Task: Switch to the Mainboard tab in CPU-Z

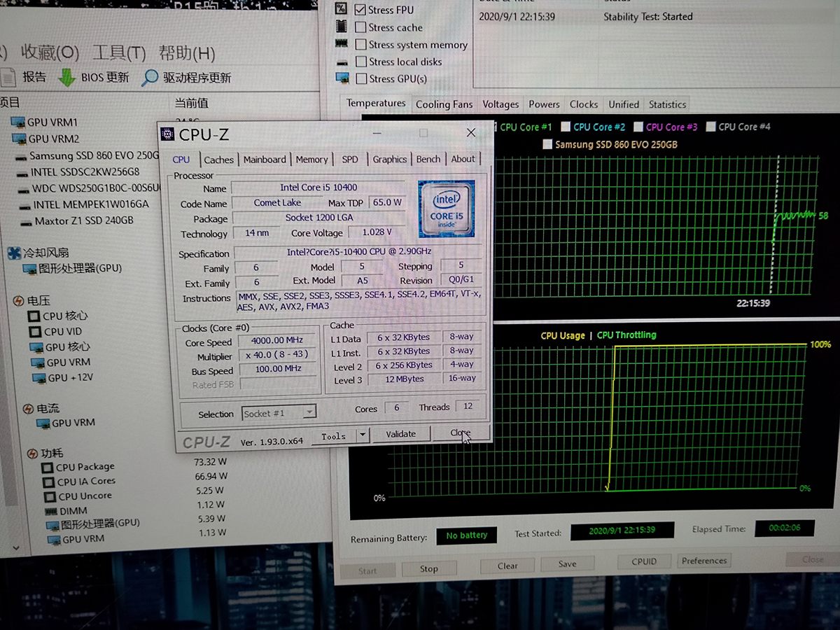Action: [x=265, y=160]
